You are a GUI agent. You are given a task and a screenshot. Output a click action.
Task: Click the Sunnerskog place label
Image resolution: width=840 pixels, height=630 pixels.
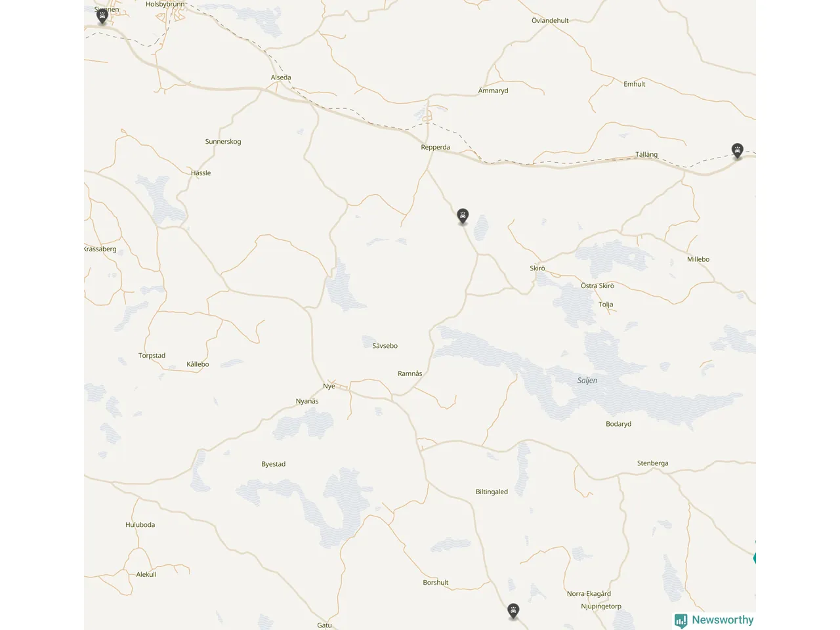[x=223, y=142]
